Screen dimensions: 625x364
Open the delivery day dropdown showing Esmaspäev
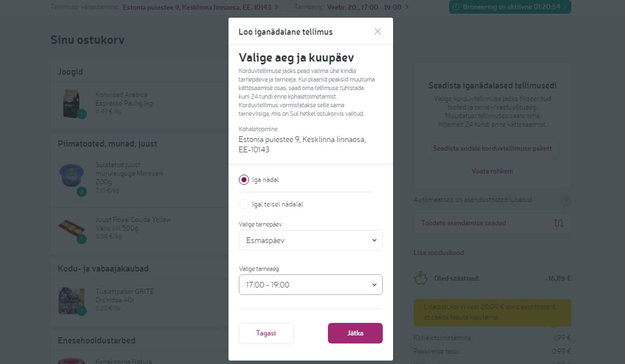pyautogui.click(x=310, y=240)
